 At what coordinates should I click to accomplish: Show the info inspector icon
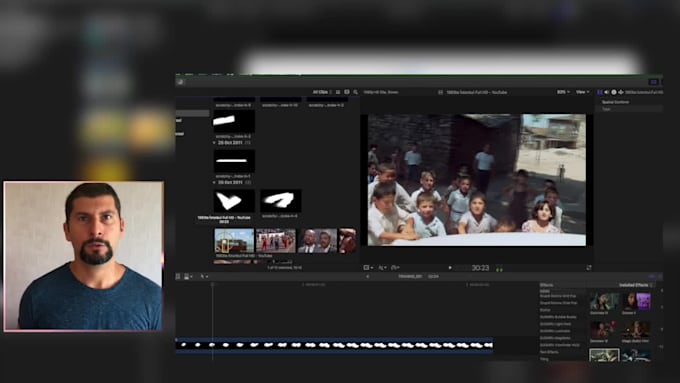614,92
